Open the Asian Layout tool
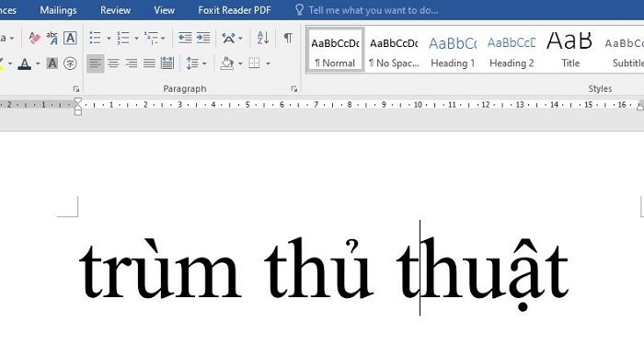This screenshot has width=644, height=345. pyautogui.click(x=228, y=39)
